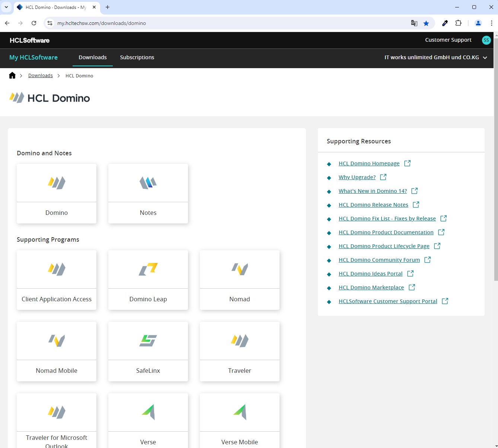Open a new browser tab

click(108, 7)
